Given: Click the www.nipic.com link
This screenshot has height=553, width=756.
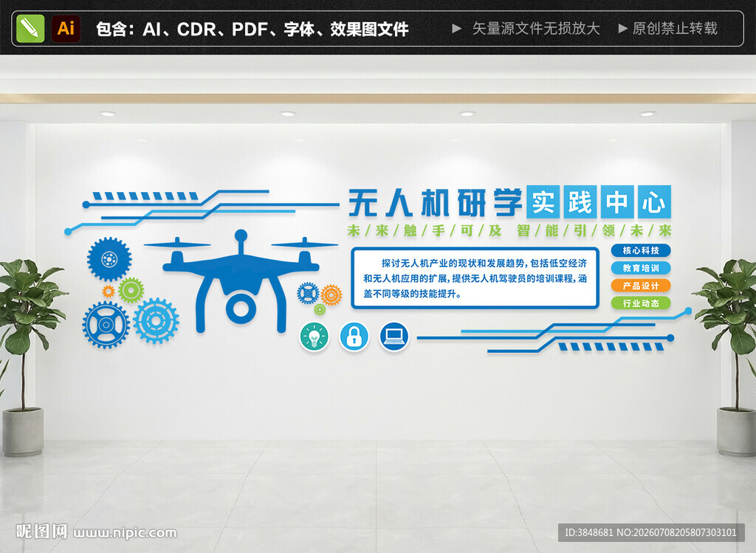Looking at the screenshot, I should 125,533.
